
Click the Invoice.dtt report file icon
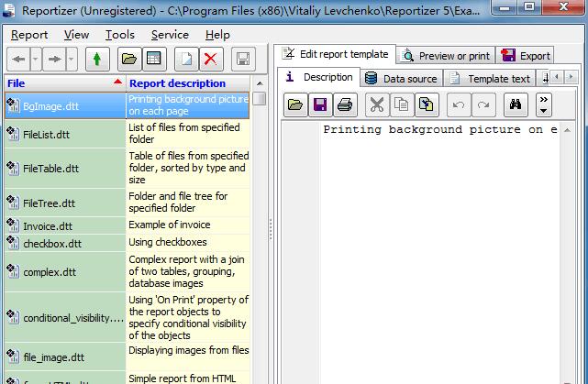[x=12, y=225]
